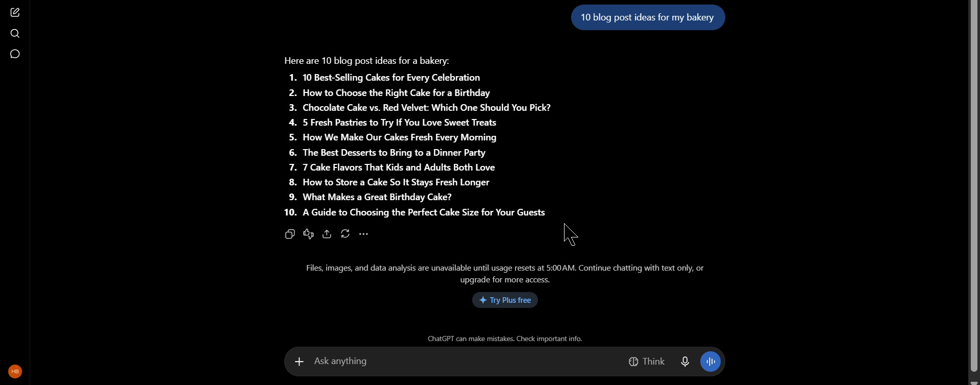Rate the response using the thumbs icon
Image resolution: width=980 pixels, height=385 pixels.
pos(308,234)
